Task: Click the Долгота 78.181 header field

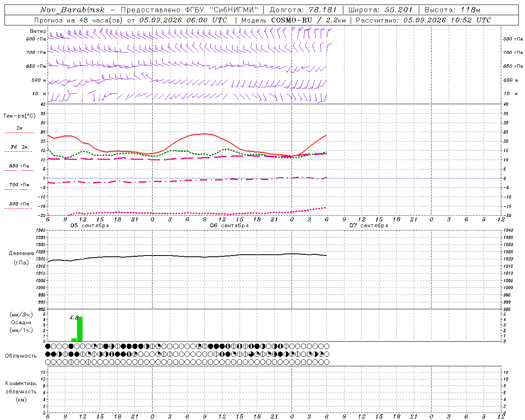Action: click(303, 10)
